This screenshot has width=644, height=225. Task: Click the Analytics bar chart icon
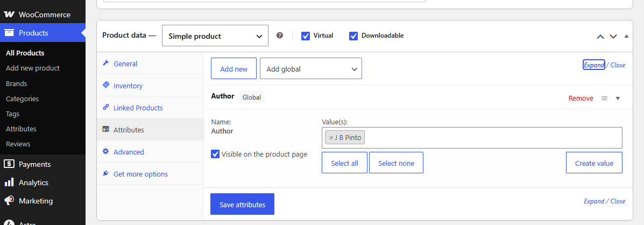tap(9, 182)
